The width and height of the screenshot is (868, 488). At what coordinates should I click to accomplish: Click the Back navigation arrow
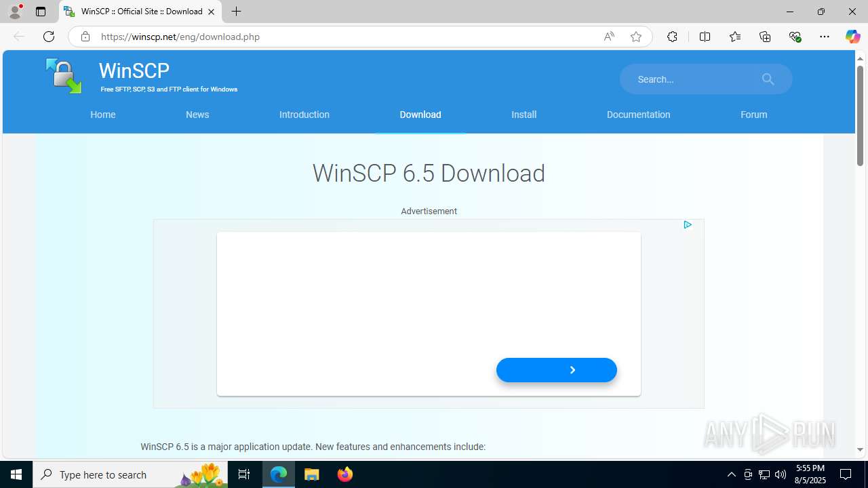[x=19, y=37]
